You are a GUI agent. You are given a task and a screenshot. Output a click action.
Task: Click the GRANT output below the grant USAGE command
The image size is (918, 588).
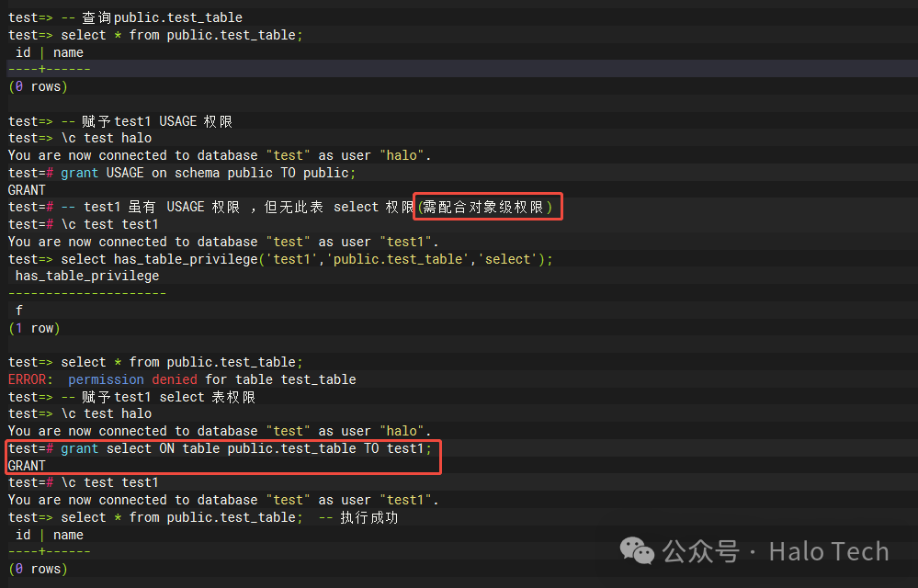(x=27, y=190)
